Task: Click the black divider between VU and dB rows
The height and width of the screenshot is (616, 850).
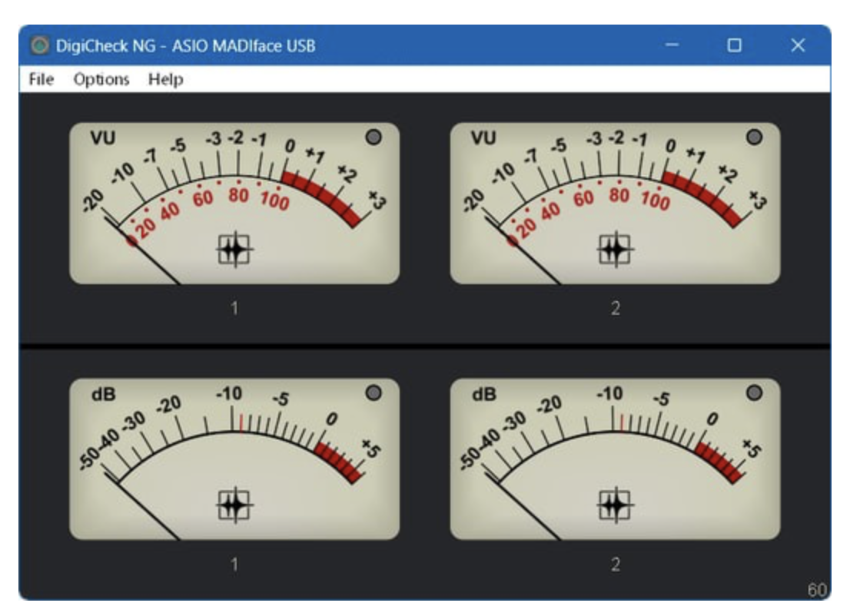Action: 424,346
